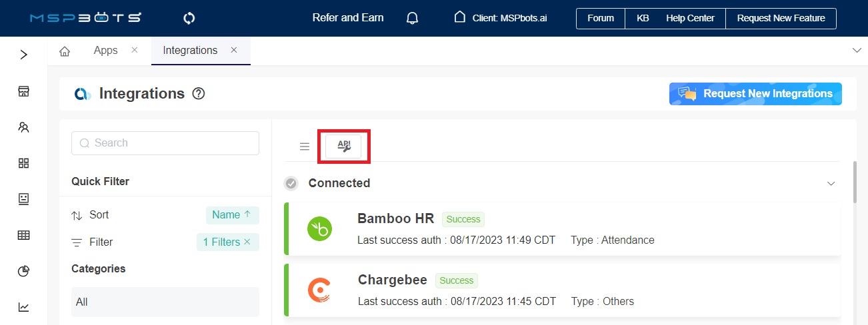
Task: Click the sync refresh icon in header
Action: (x=189, y=18)
